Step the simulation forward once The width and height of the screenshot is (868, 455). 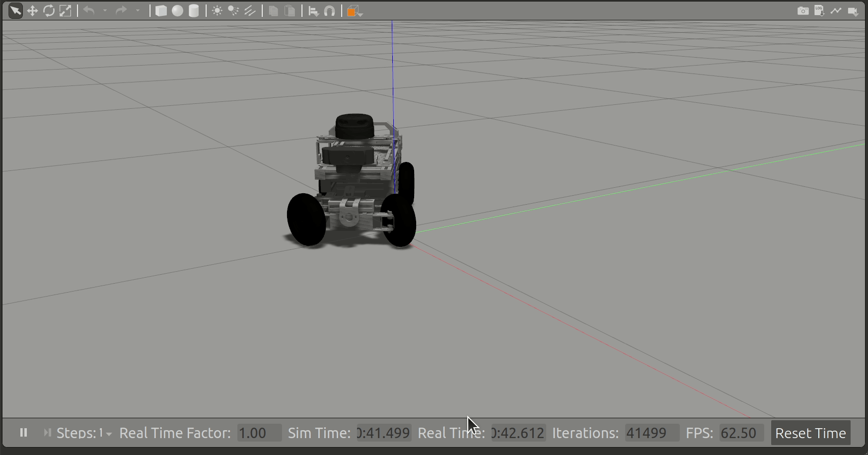[x=47, y=433]
